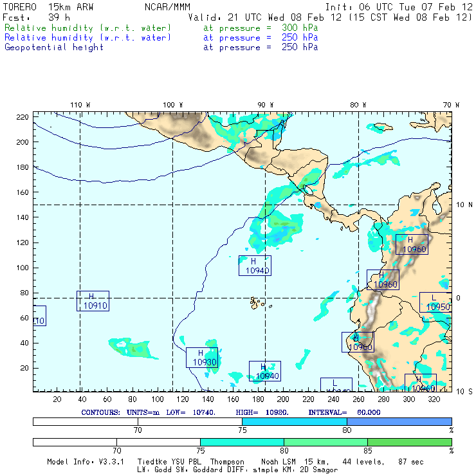Click the L 10950 low marker
The width and height of the screenshot is (476, 476).
tap(436, 302)
